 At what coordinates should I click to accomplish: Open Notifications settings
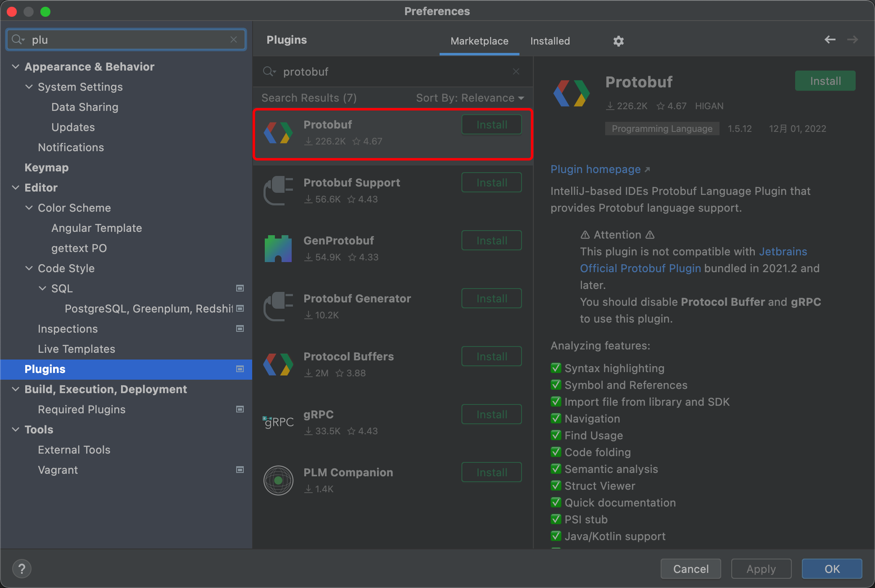[71, 147]
